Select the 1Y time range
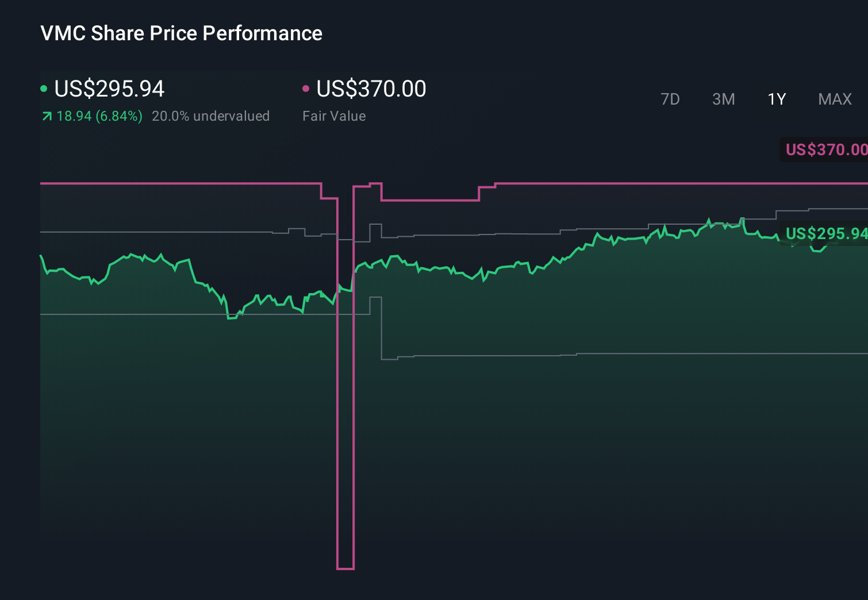This screenshot has height=600, width=868. 776,99
